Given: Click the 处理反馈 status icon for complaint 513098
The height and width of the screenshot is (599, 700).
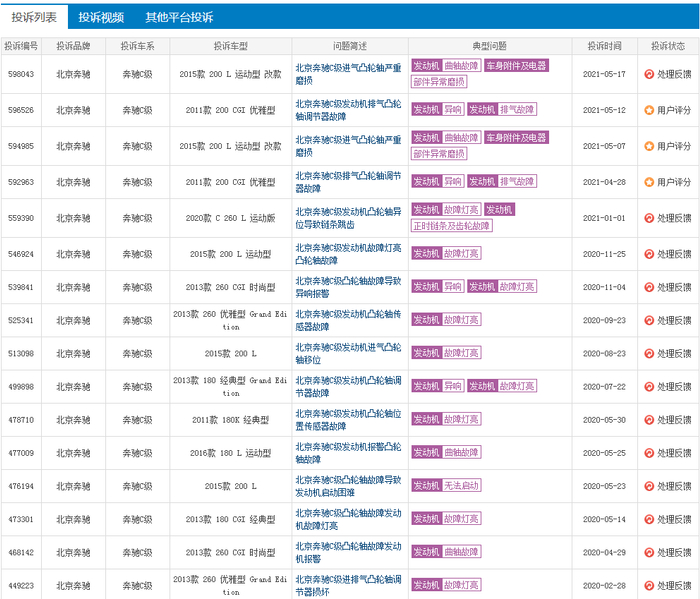Looking at the screenshot, I should click(649, 354).
